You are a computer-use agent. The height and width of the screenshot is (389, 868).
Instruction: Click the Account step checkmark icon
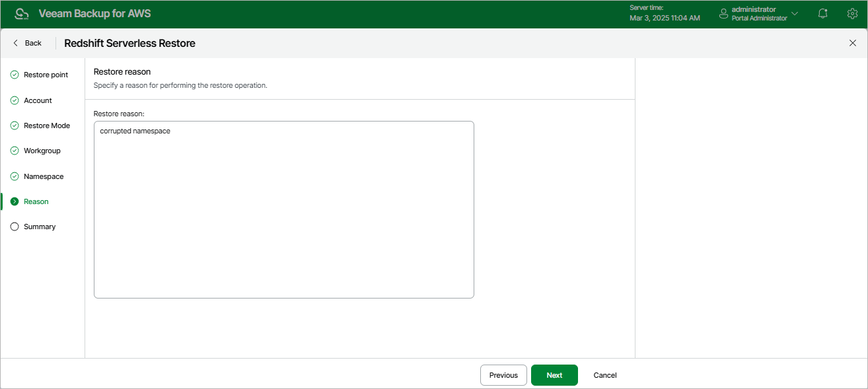point(15,100)
